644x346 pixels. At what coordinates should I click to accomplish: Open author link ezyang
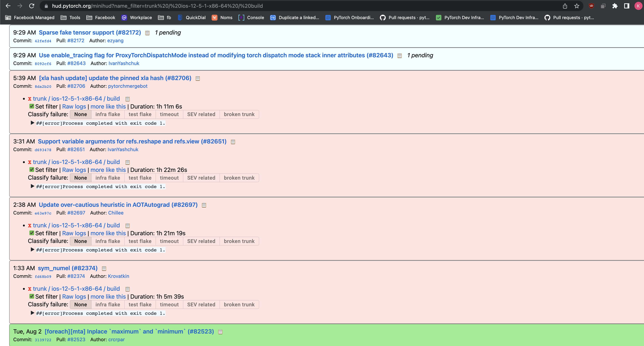(115, 41)
